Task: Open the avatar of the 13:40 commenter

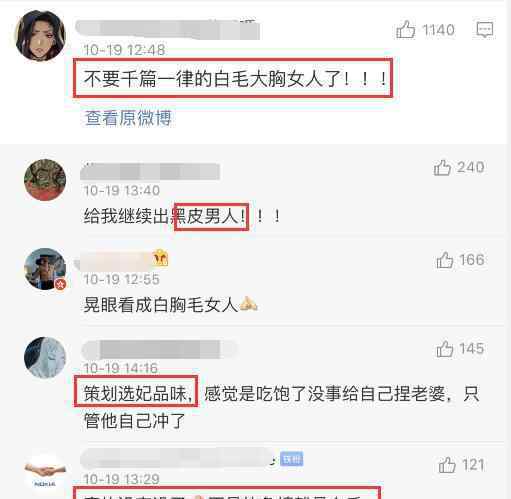Action: click(x=45, y=180)
